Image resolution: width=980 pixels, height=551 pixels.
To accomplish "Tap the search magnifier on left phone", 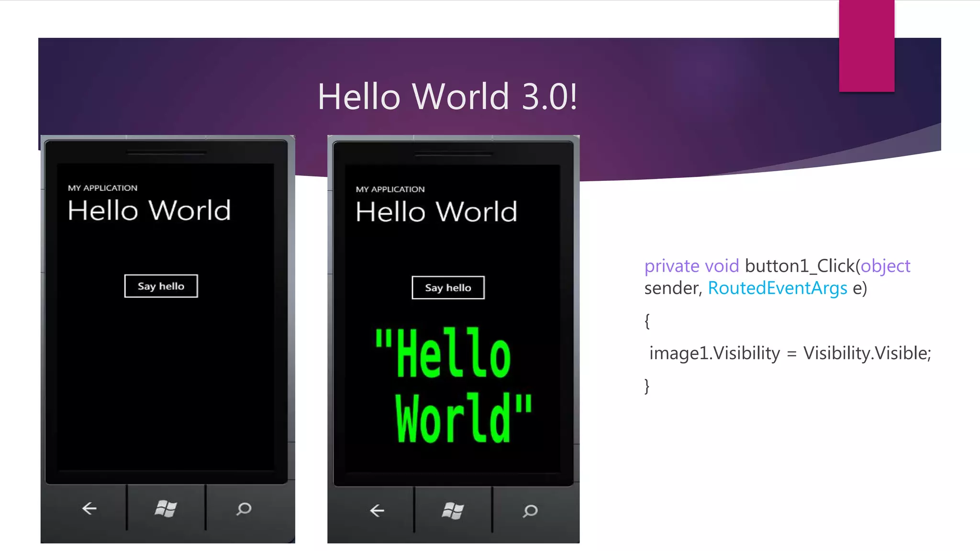I will point(244,509).
